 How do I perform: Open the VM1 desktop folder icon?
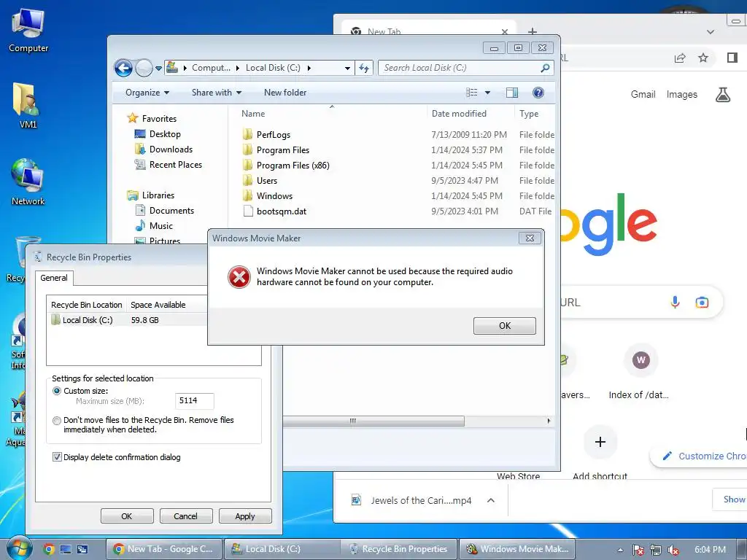28,106
